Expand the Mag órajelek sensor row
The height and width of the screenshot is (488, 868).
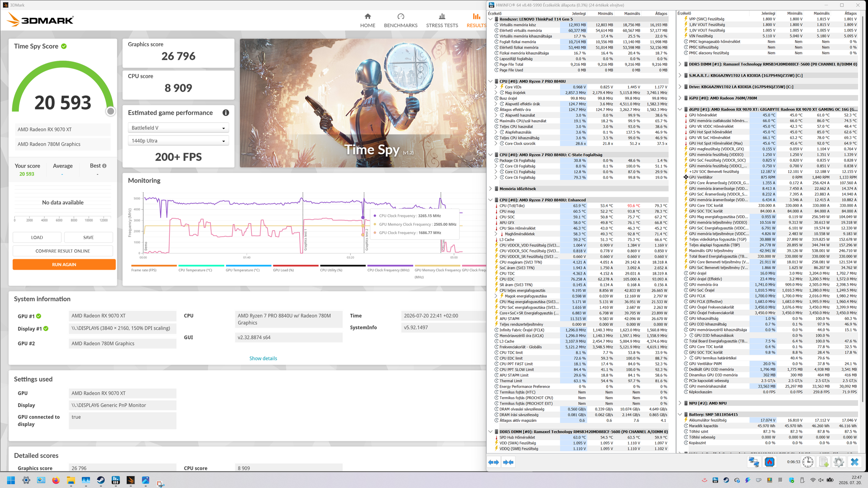coord(496,93)
